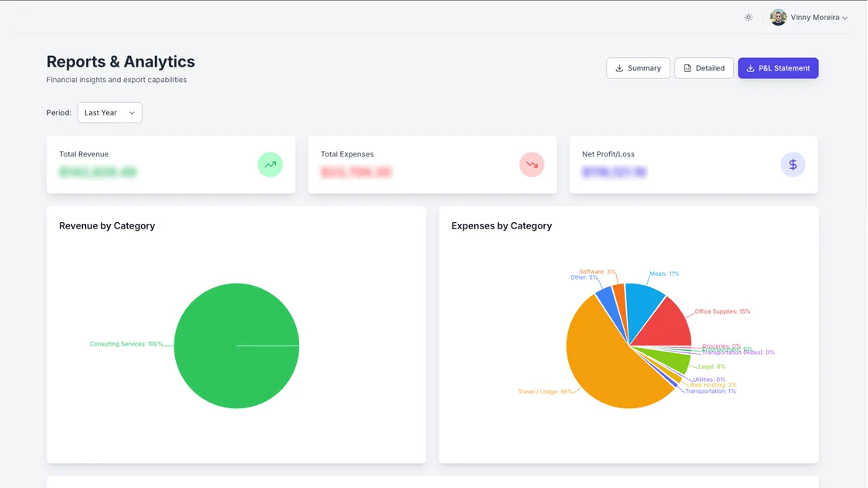
Task: Click the upward trend icon on Total Revenue
Action: tap(270, 164)
